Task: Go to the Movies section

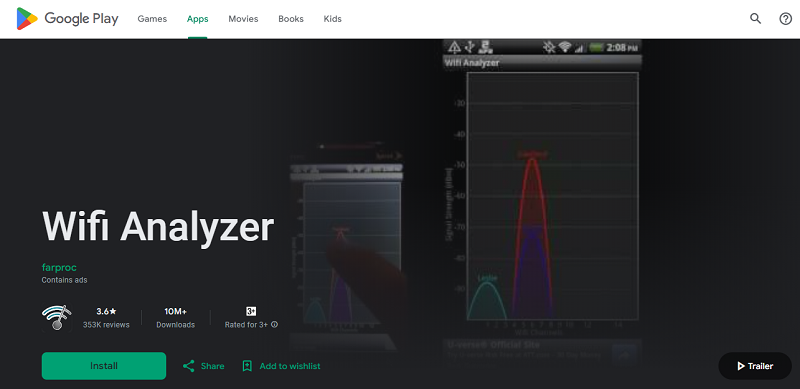Action: [x=243, y=19]
